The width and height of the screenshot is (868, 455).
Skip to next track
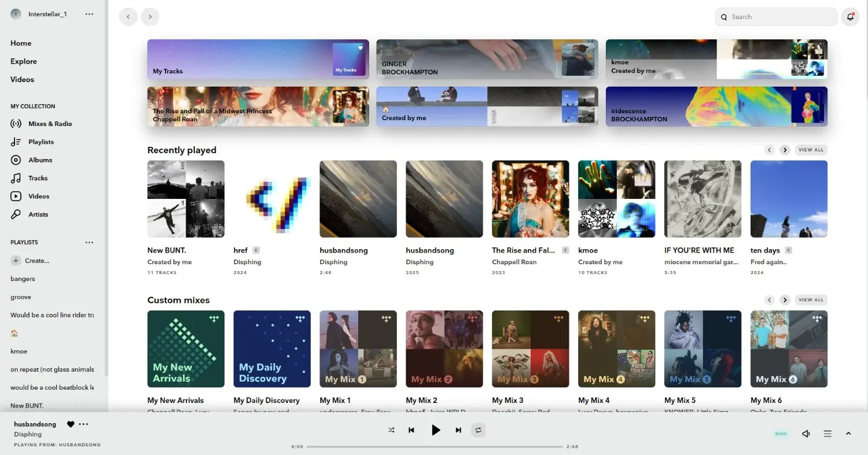(458, 430)
